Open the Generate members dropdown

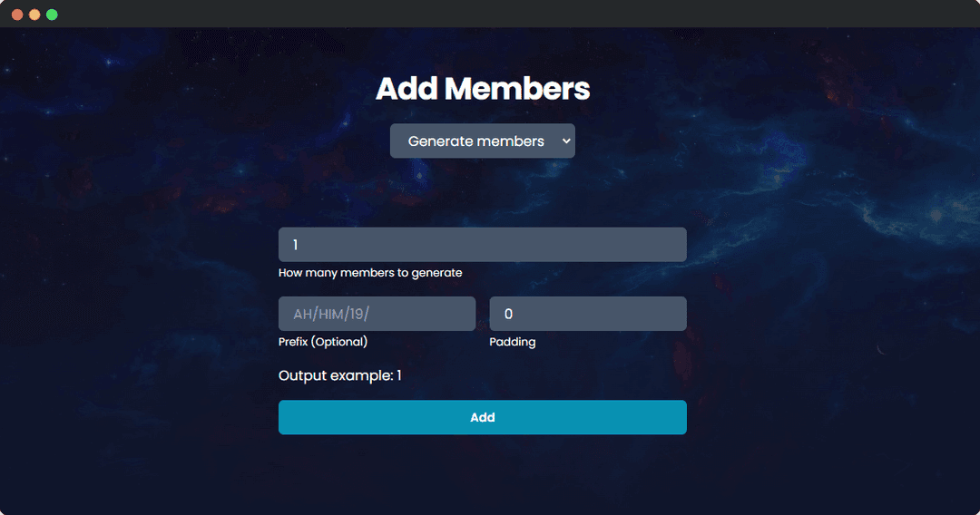[x=483, y=141]
